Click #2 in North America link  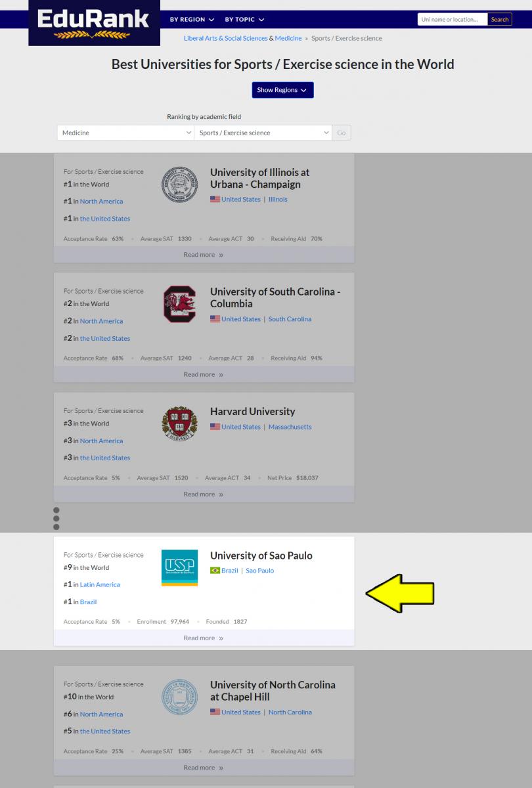point(101,321)
